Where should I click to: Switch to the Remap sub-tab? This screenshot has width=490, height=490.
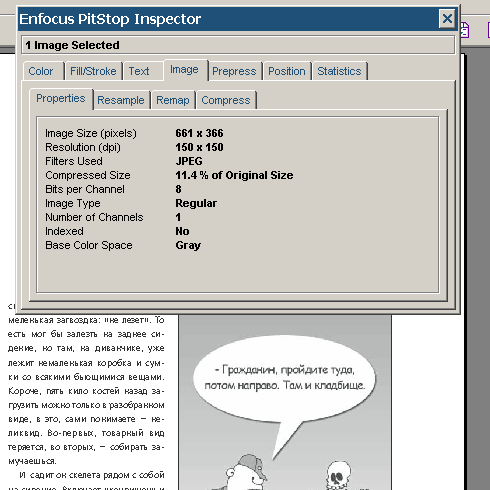[173, 100]
